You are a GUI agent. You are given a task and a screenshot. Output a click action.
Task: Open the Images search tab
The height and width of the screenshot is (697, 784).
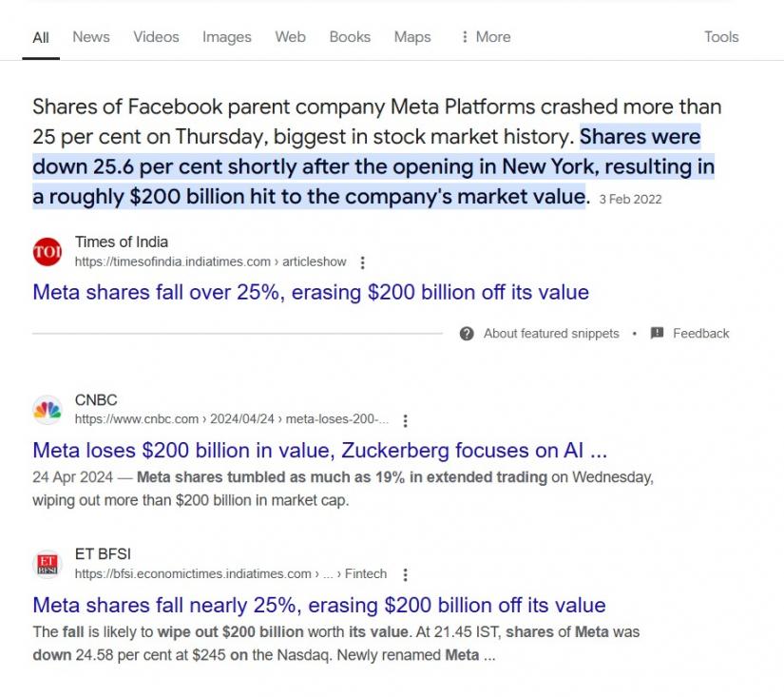point(227,37)
